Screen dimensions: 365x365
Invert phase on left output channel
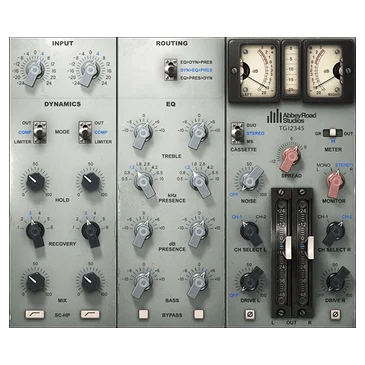(x=250, y=314)
